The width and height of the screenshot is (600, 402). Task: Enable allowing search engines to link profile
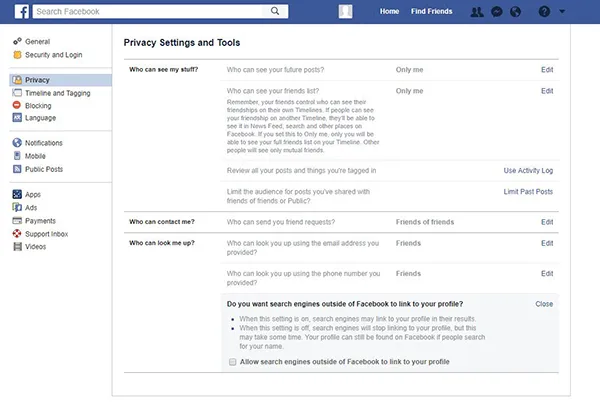(x=232, y=361)
